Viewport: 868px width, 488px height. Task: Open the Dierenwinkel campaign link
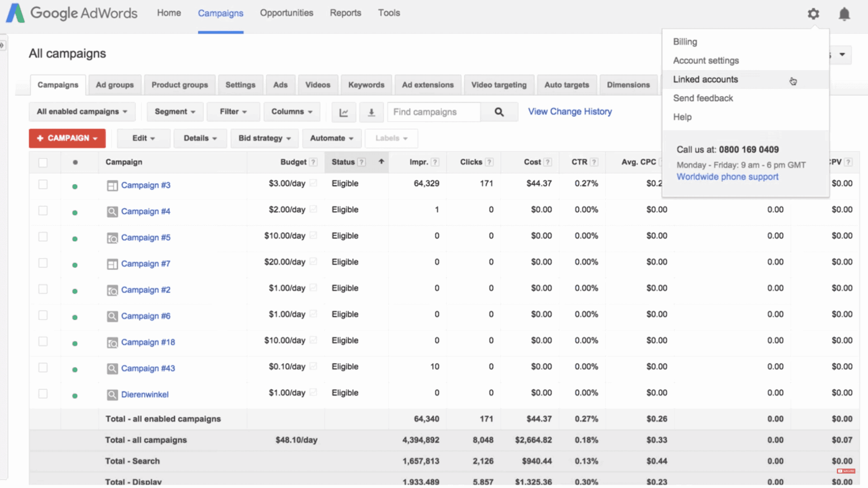[x=145, y=395]
